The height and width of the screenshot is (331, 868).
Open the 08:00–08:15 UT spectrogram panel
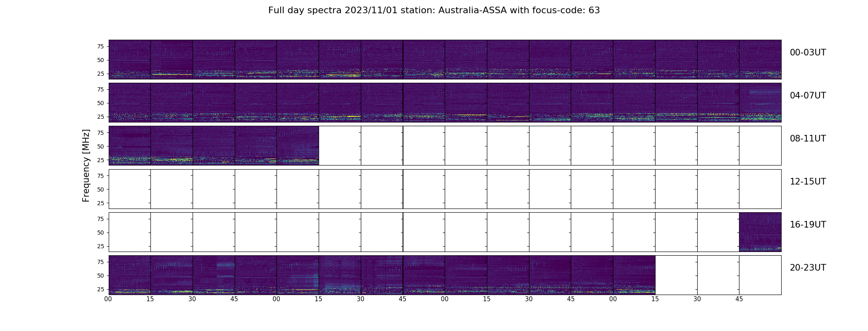(x=130, y=146)
